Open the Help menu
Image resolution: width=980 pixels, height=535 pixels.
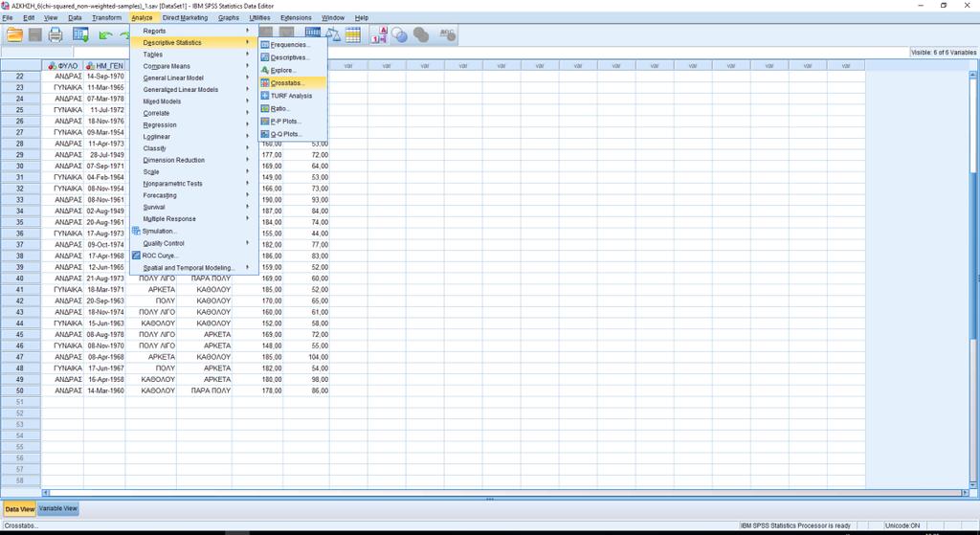pyautogui.click(x=361, y=17)
